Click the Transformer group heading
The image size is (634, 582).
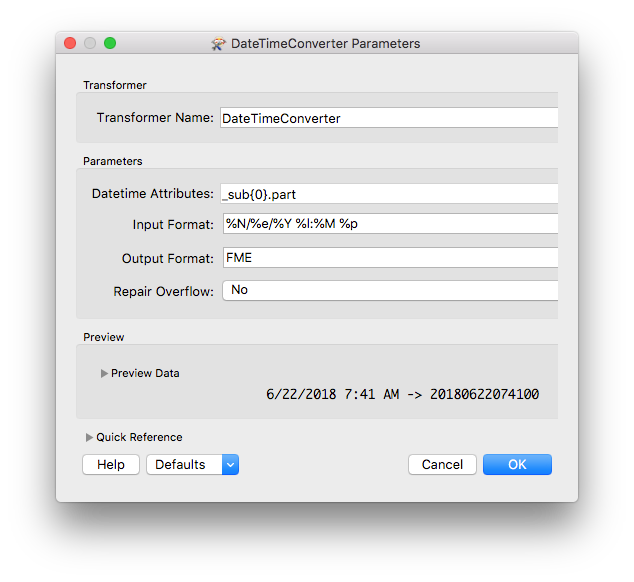click(x=115, y=85)
